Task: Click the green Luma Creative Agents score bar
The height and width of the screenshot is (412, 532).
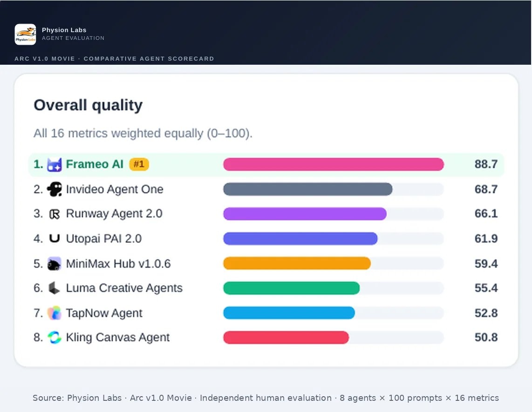Action: (292, 288)
